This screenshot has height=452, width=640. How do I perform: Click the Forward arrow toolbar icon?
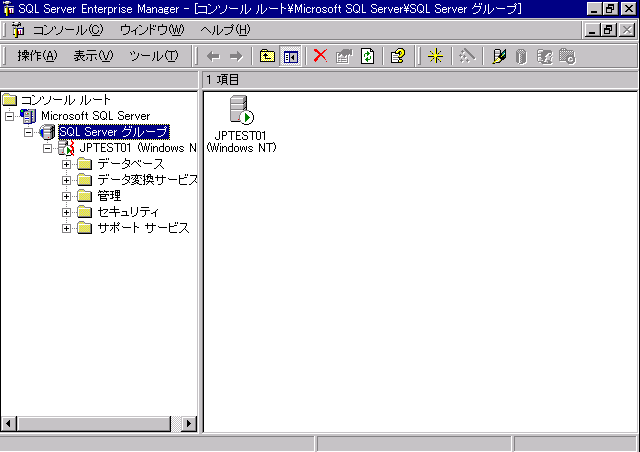click(236, 56)
